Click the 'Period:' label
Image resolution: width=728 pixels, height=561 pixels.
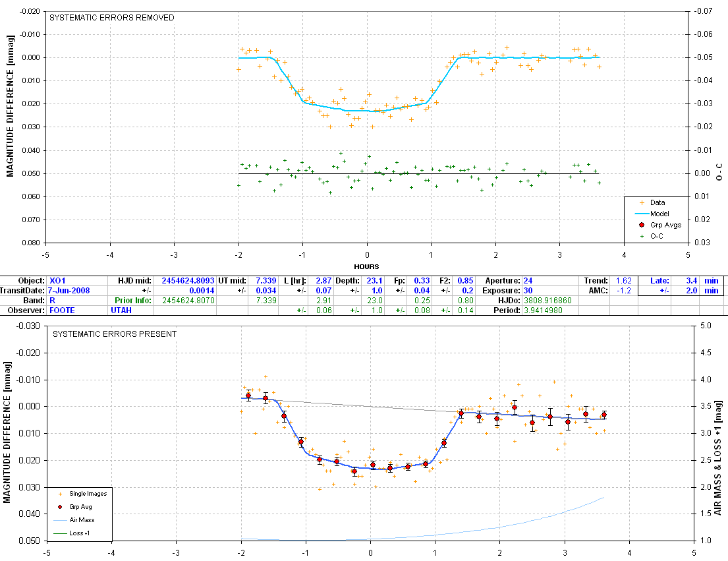[x=507, y=310]
